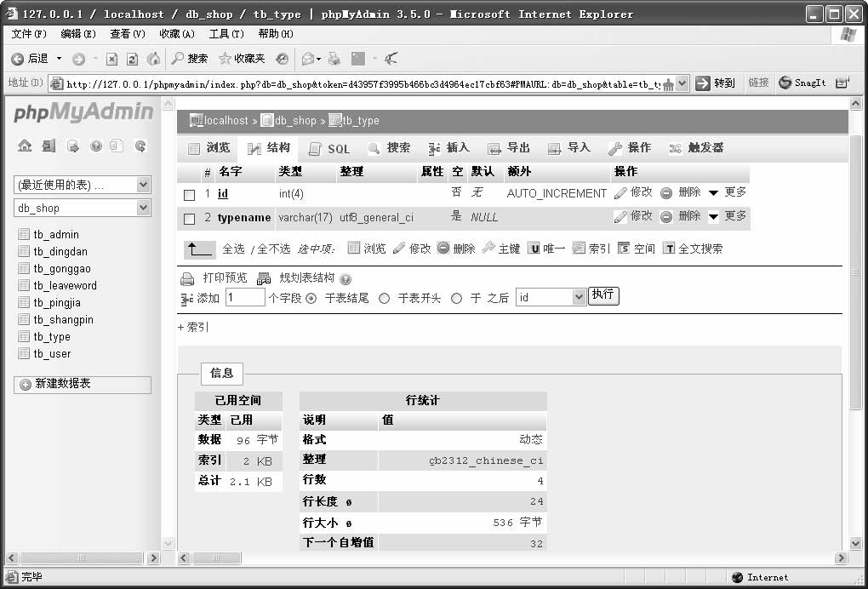Click the address bar URL field
Screen dimensions: 868x589
click(363, 83)
